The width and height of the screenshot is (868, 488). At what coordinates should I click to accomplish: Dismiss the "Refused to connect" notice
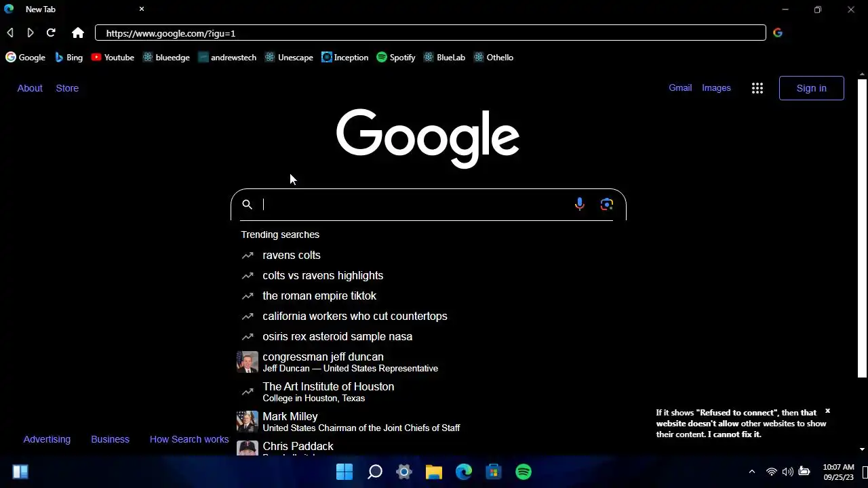827,411
